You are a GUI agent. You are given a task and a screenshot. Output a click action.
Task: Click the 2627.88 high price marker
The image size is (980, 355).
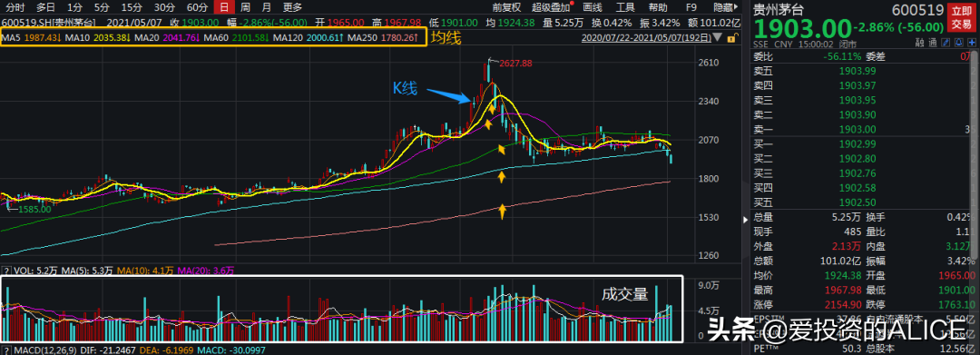pos(514,64)
